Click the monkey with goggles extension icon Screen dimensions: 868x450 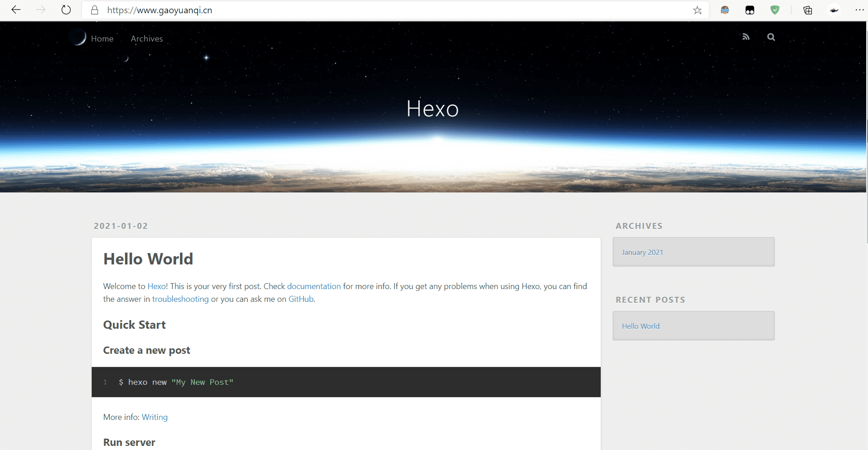(x=725, y=10)
